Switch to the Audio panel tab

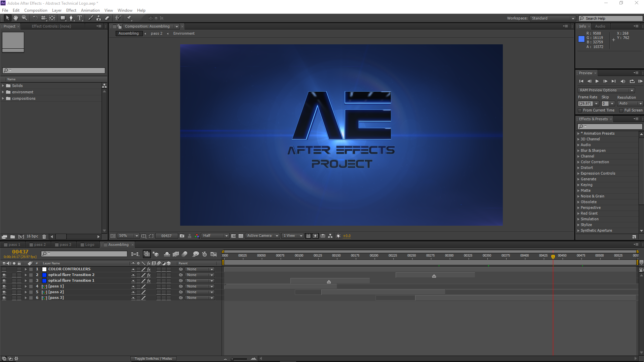pyautogui.click(x=600, y=26)
